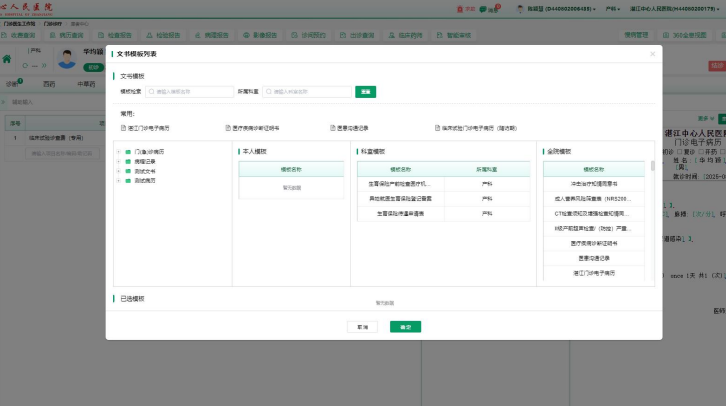Expand the 测试文书 tree node

pyautogui.click(x=118, y=171)
